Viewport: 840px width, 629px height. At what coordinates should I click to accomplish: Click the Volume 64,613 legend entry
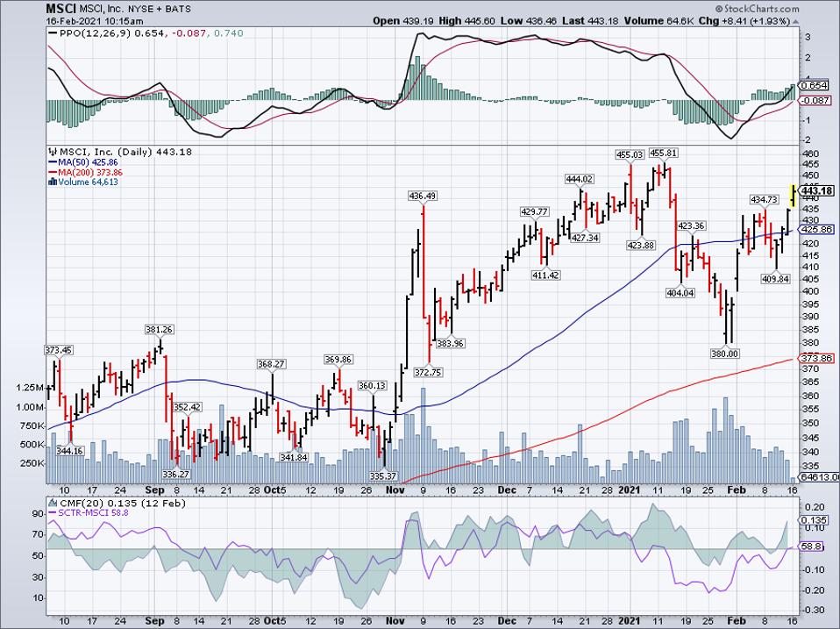pyautogui.click(x=88, y=182)
